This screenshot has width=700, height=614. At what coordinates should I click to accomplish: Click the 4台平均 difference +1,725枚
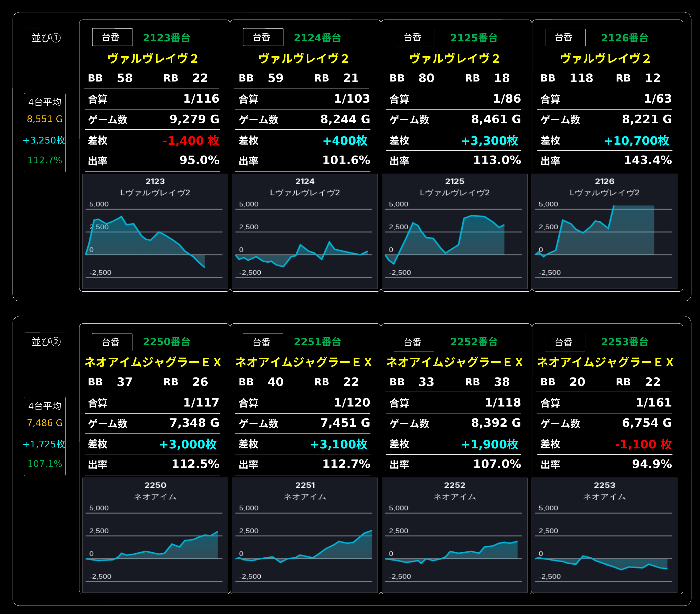[x=44, y=444]
